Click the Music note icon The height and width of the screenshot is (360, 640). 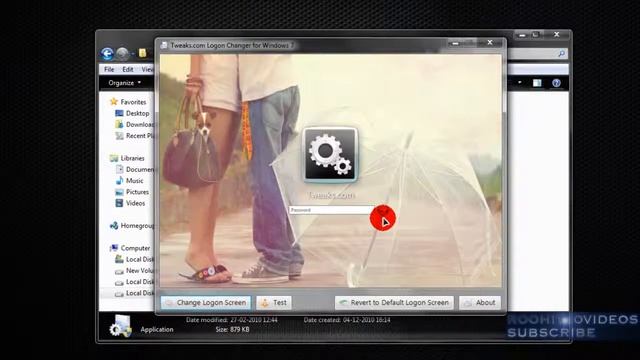coord(119,180)
